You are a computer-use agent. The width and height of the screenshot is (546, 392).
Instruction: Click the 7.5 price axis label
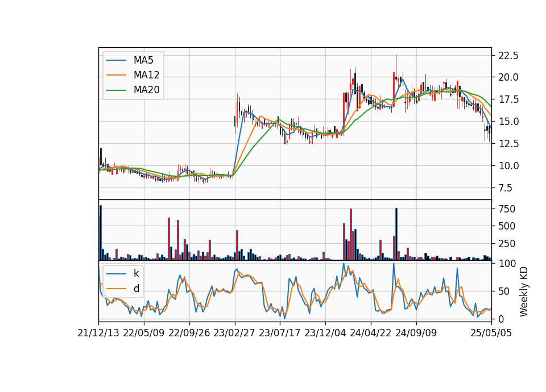pyautogui.click(x=505, y=188)
